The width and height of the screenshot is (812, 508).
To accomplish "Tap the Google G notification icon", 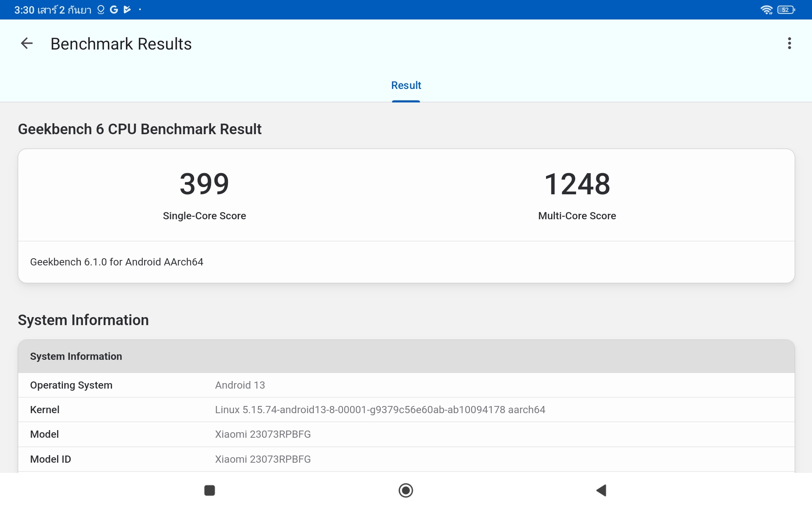I will 114,10.
